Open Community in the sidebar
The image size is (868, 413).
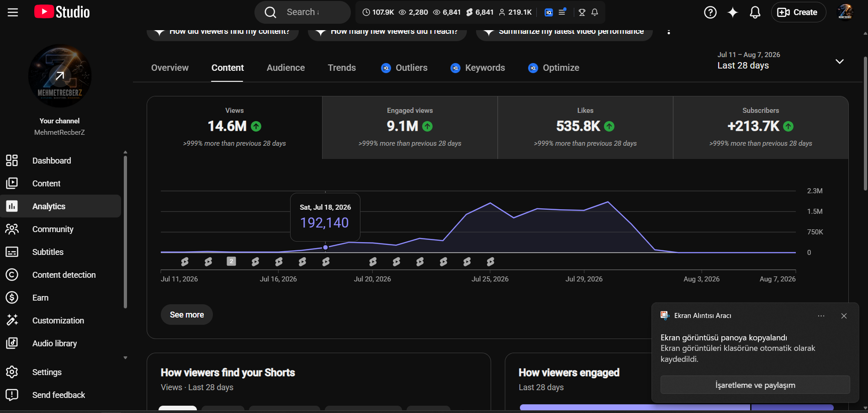pos(61,229)
